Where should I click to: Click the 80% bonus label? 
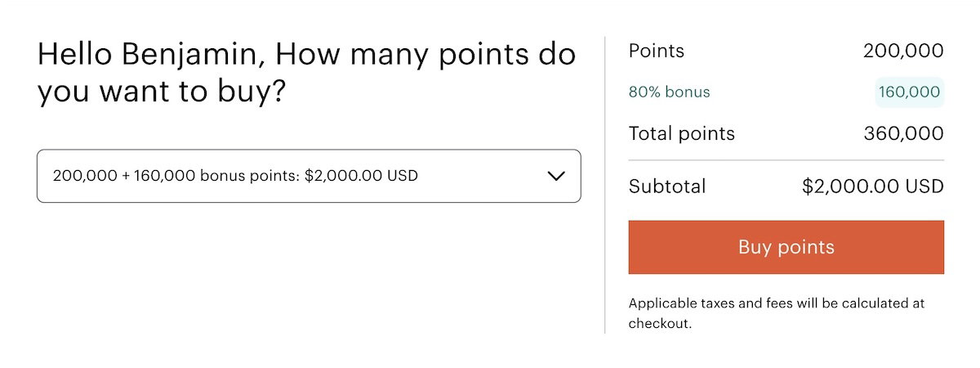(x=669, y=92)
